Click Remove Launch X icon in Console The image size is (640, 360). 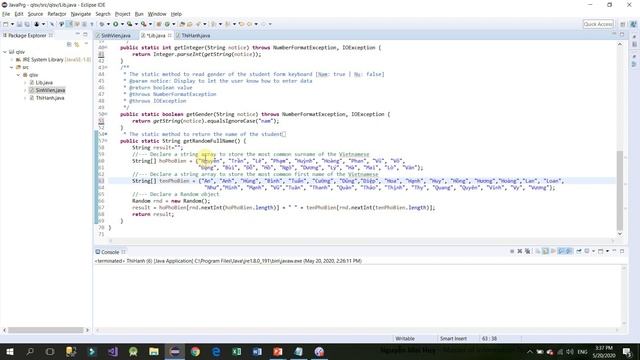520,251
